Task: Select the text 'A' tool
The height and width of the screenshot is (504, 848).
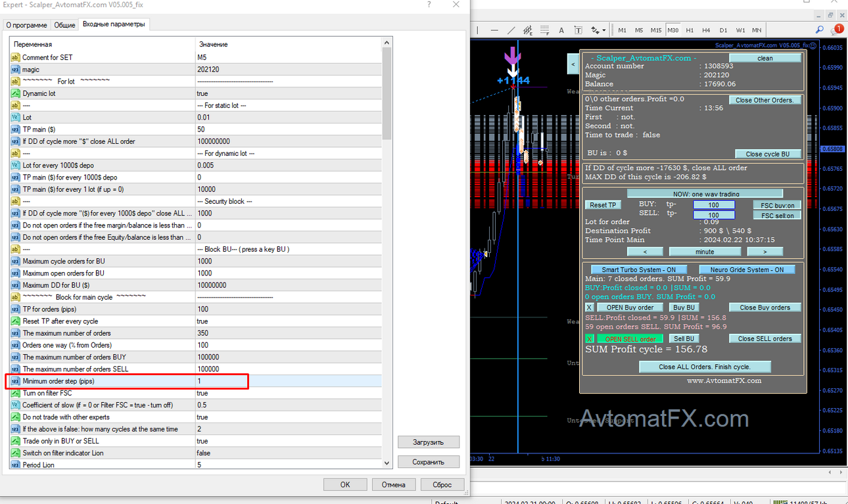Action: (561, 30)
